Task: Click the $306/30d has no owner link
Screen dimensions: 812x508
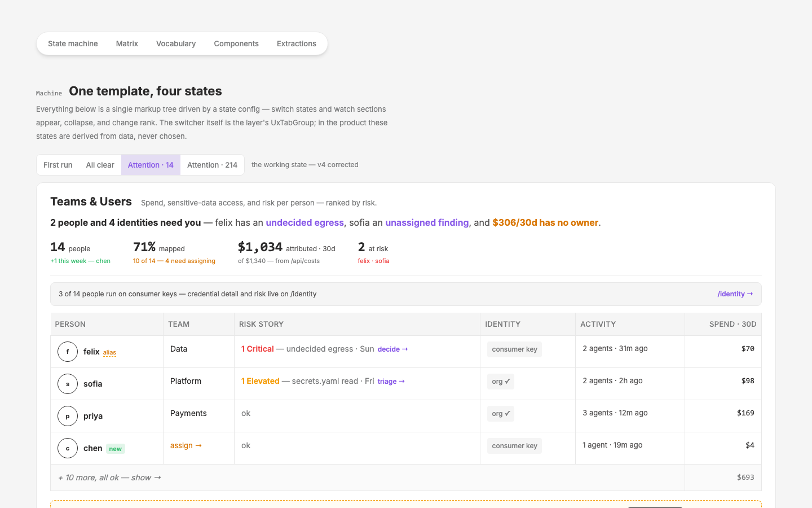Action: [x=545, y=222]
